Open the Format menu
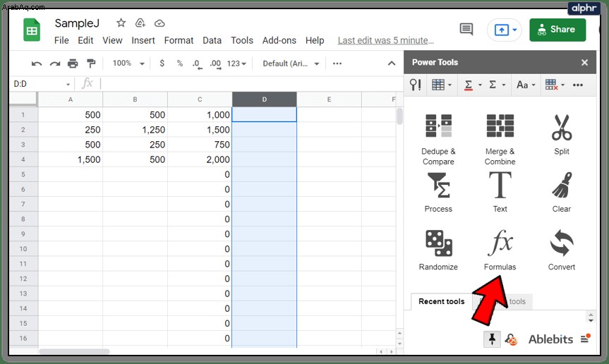The width and height of the screenshot is (609, 364). click(x=179, y=40)
